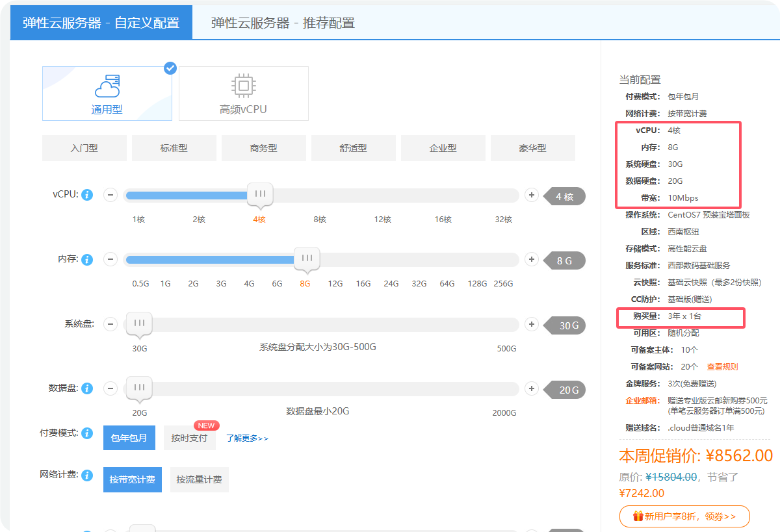This screenshot has width=780, height=532.
Task: Click the 16核 mark on vCPU scale
Action: [443, 220]
